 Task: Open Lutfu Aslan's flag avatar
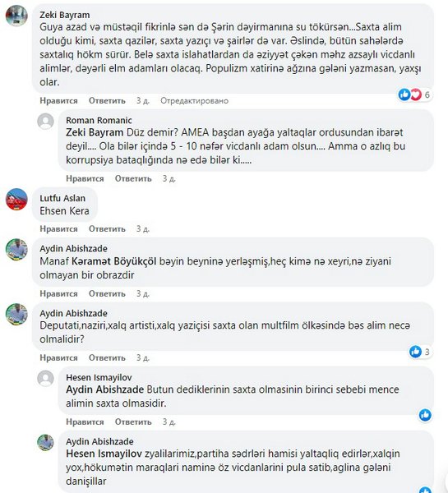pyautogui.click(x=16, y=200)
